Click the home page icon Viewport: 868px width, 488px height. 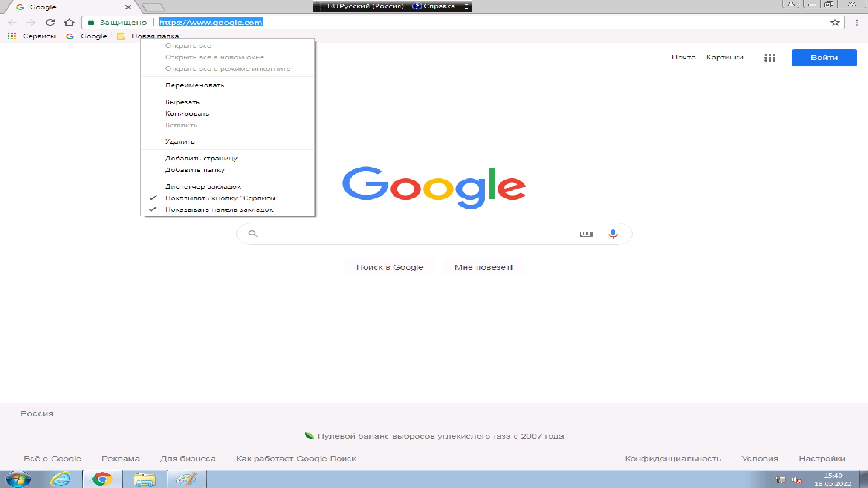tap(69, 23)
